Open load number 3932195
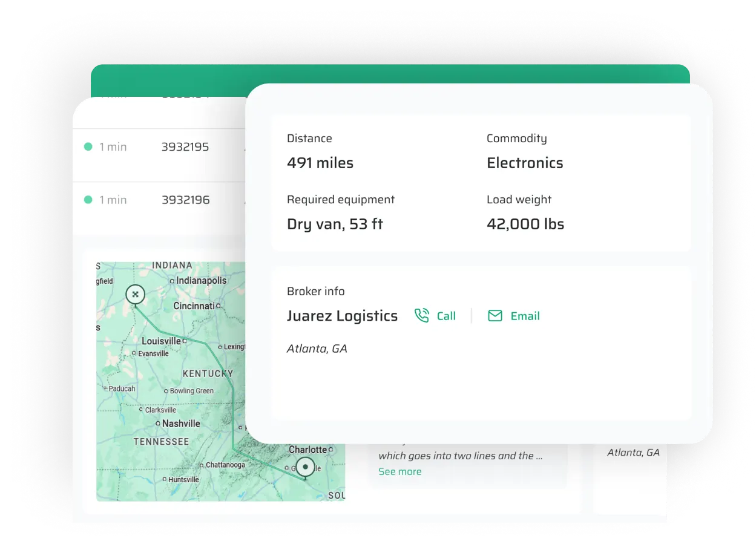The width and height of the screenshot is (756, 547). click(185, 146)
